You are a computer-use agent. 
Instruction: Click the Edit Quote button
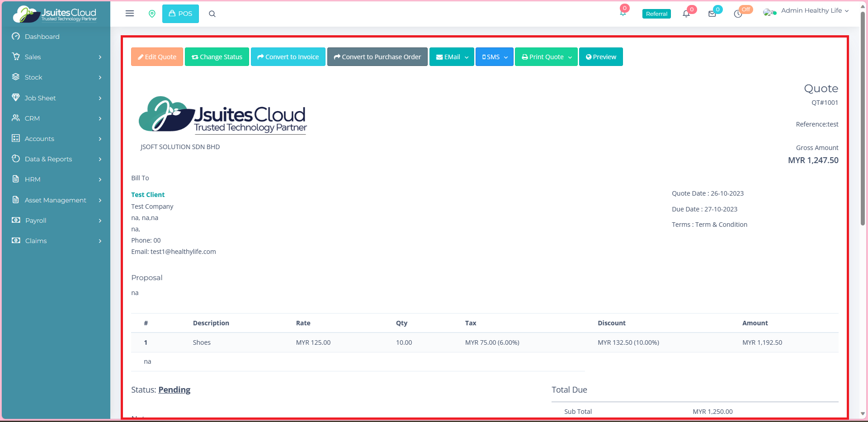point(157,57)
